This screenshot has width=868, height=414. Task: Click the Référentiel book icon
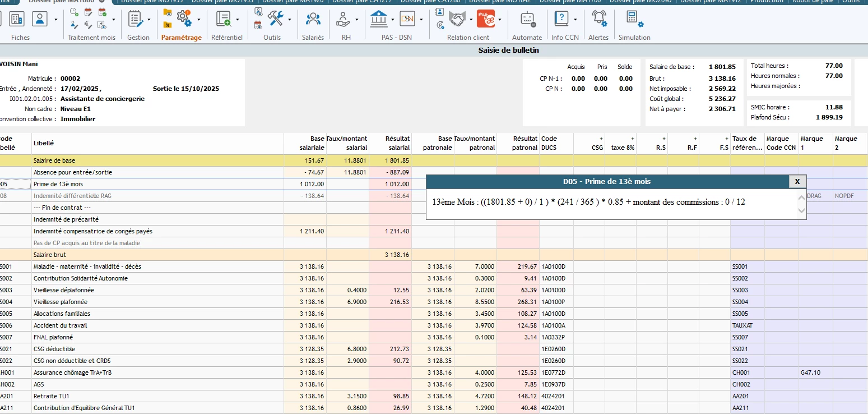[x=224, y=20]
